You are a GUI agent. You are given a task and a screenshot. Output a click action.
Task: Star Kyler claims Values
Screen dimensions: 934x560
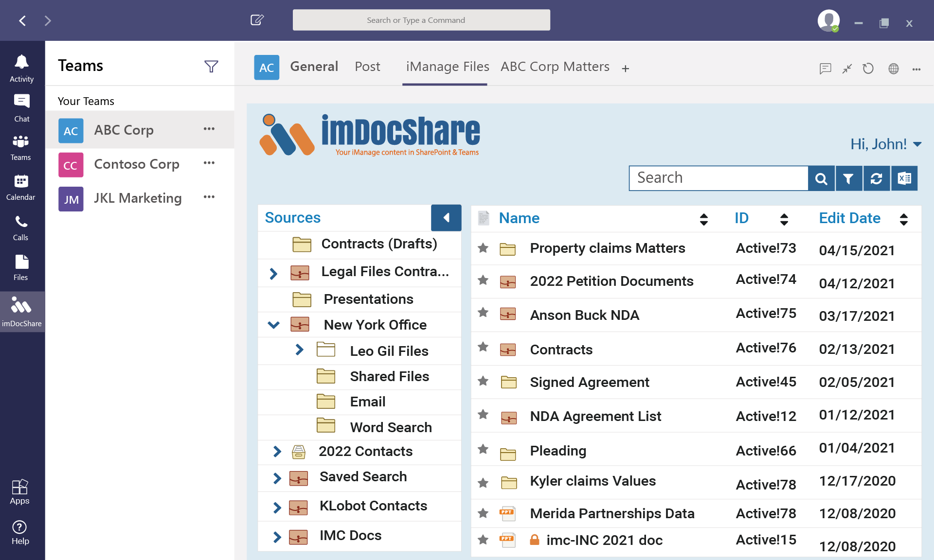[x=483, y=483]
